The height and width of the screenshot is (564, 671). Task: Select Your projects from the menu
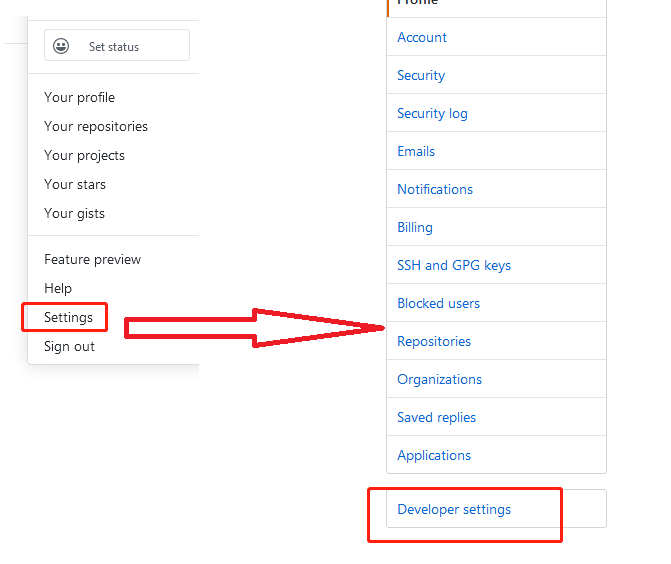(84, 156)
